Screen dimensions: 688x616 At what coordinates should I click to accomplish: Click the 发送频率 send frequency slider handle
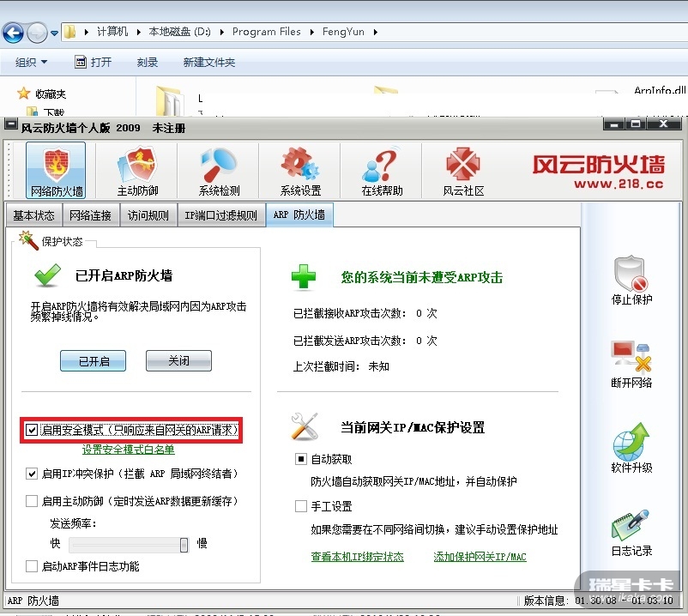184,545
